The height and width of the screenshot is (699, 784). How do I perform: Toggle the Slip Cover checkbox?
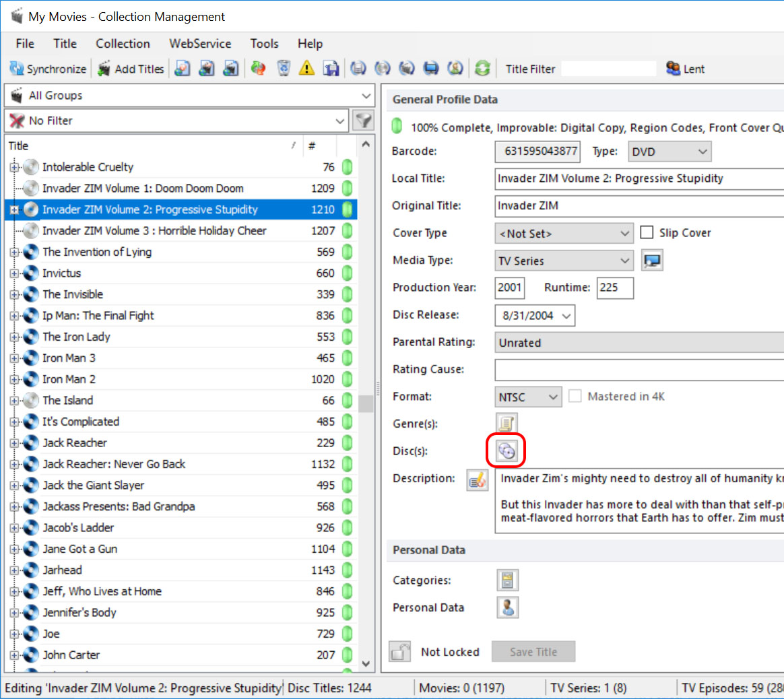[x=647, y=232]
